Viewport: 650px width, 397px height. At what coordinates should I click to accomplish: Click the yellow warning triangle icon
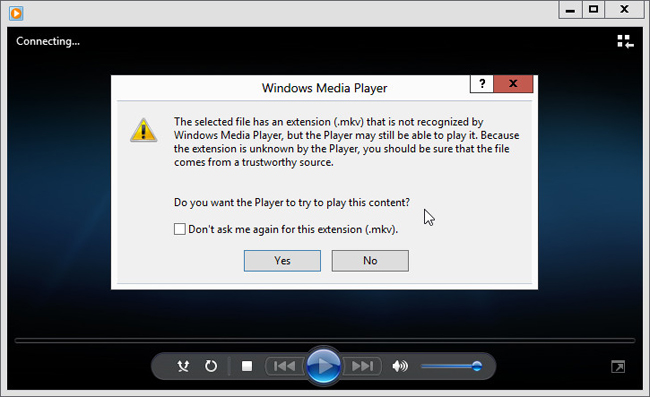pyautogui.click(x=143, y=130)
